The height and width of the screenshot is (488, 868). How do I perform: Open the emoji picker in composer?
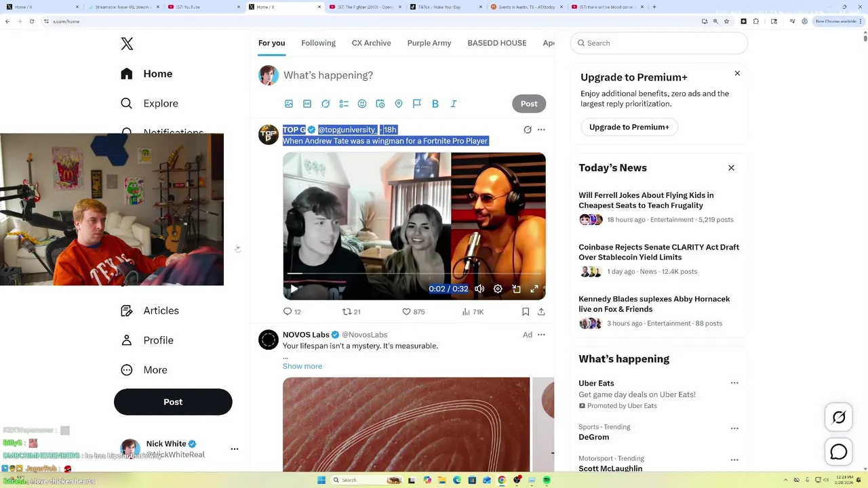pos(362,104)
